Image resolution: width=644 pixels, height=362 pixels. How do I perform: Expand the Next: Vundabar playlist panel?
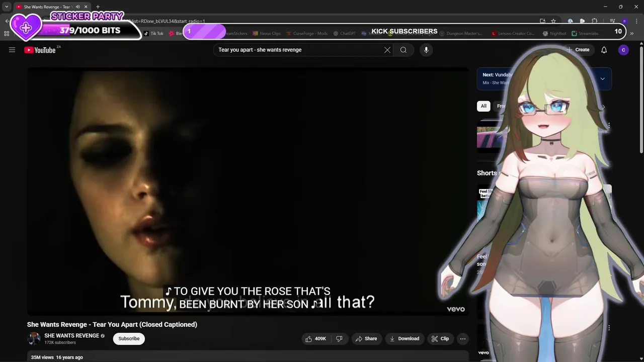point(602,78)
